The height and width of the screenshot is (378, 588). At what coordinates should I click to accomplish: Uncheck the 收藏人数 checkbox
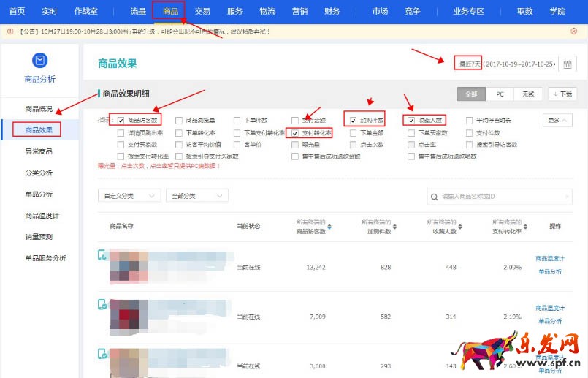tap(411, 120)
